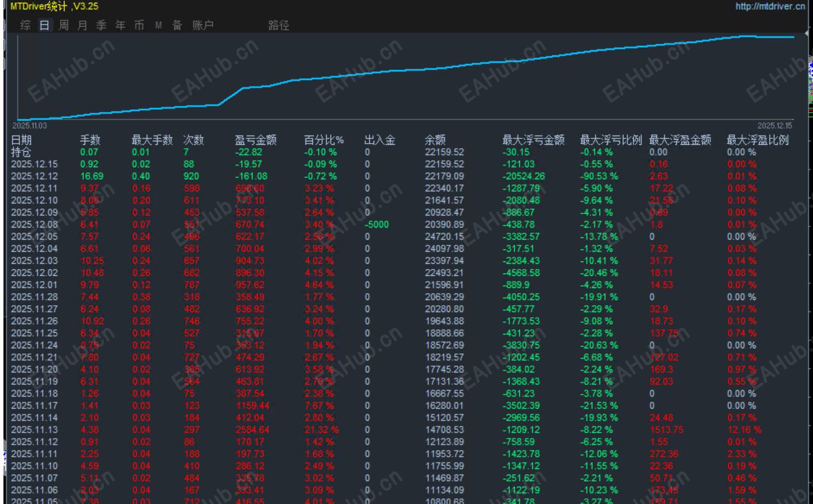Image resolution: width=813 pixels, height=504 pixels.
Task: Click the 盈亏金额 column header
Action: [x=256, y=140]
